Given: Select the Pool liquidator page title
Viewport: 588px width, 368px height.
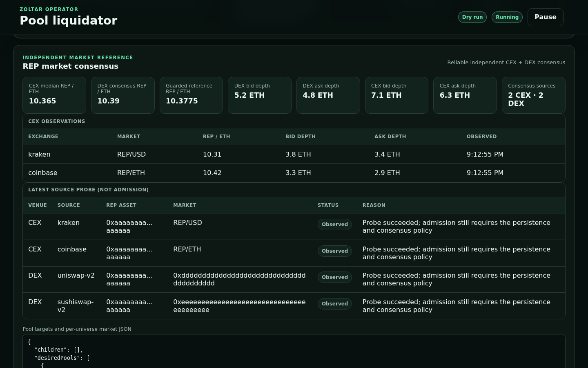Looking at the screenshot, I should (x=69, y=20).
